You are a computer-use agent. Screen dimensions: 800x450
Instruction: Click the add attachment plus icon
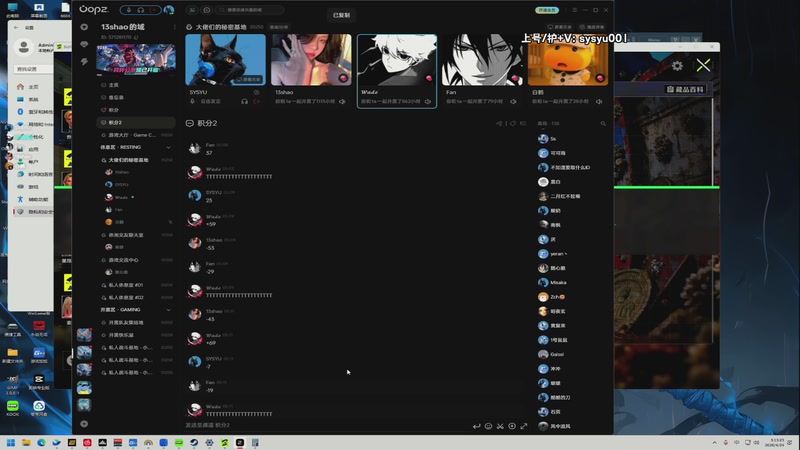(512, 426)
